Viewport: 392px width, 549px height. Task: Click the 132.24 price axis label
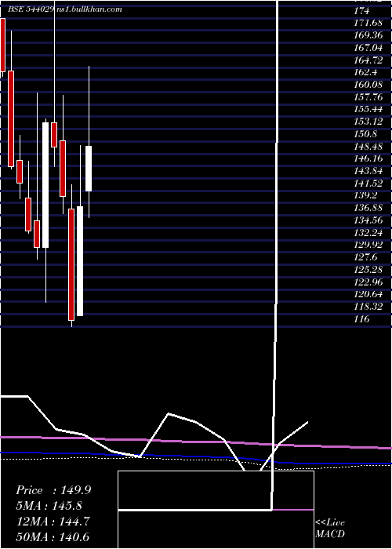click(368, 232)
